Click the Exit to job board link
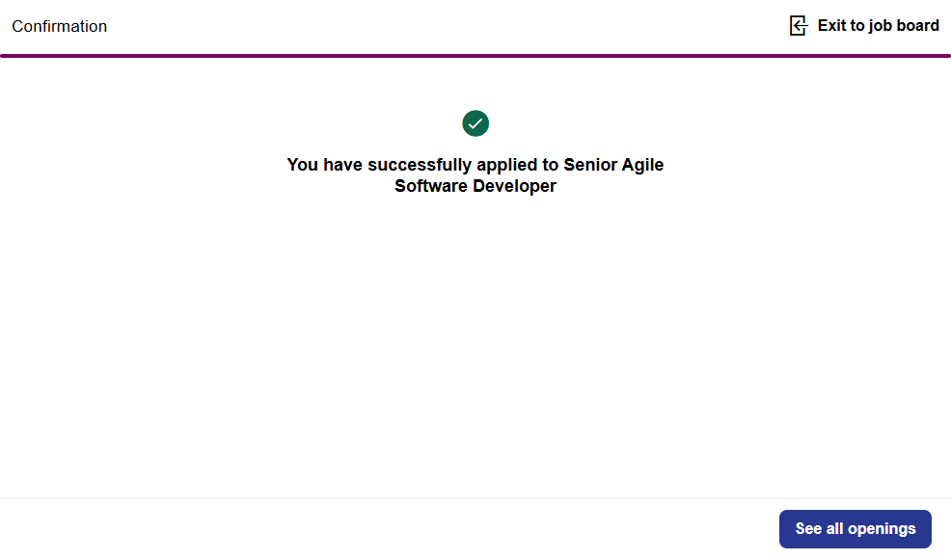 point(878,26)
